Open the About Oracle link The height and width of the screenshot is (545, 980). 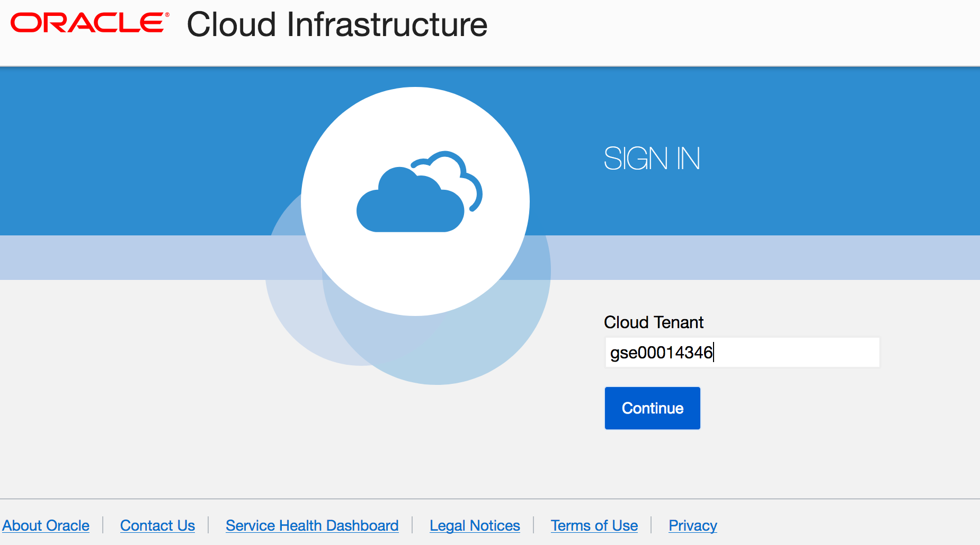(x=46, y=525)
